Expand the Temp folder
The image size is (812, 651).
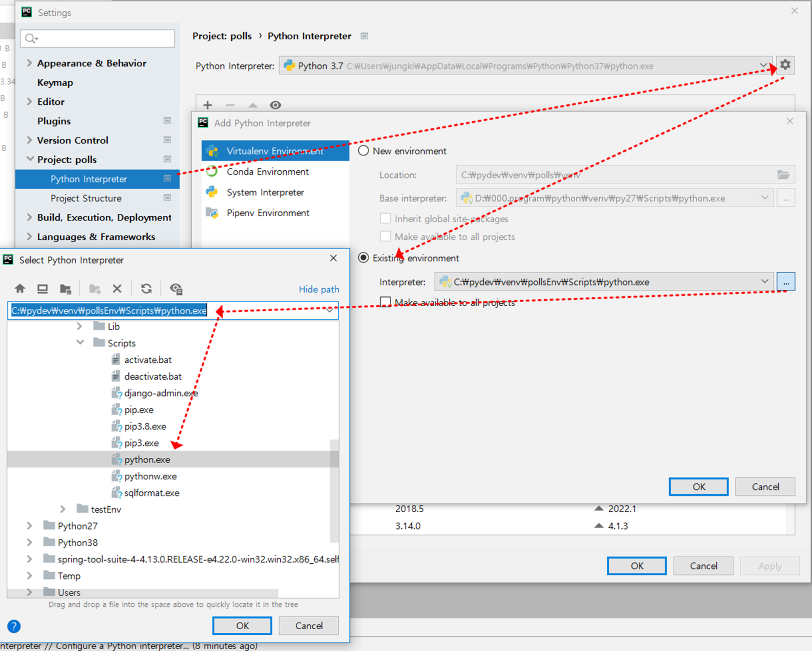[29, 575]
